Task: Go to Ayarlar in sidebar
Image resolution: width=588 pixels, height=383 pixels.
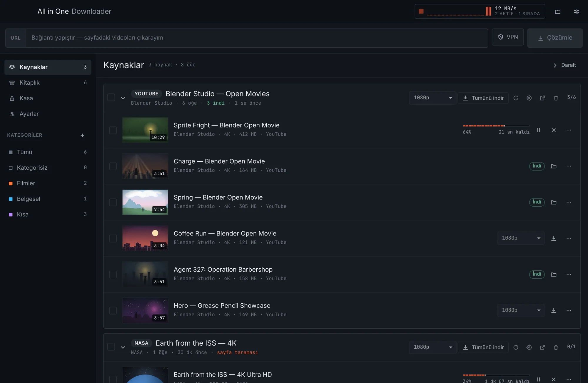Action: click(x=48, y=114)
